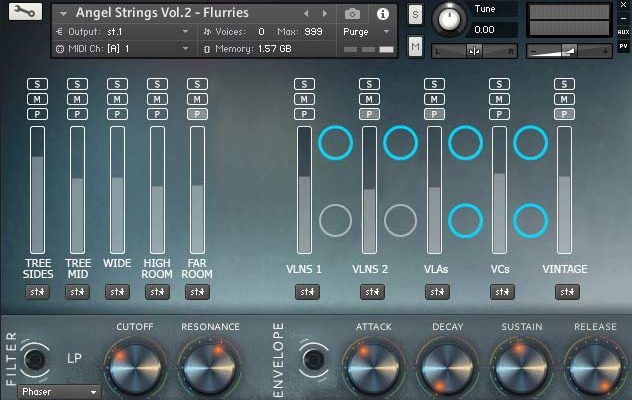This screenshot has width=632, height=400.
Task: Click the grey circle beside VLNS 2 fader
Action: (x=400, y=220)
